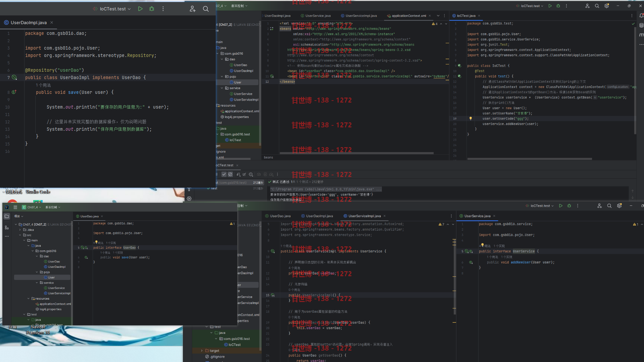This screenshot has height=362, width=644.
Task: Open IoCTest.test run configuration dropdown top-left window
Action: point(112,9)
